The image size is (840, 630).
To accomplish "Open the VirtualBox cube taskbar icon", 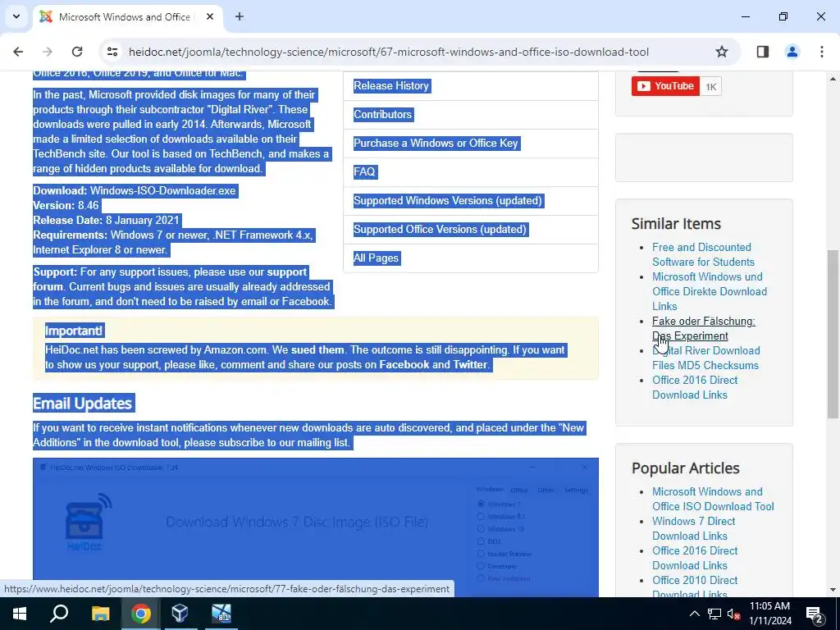I will point(180,614).
